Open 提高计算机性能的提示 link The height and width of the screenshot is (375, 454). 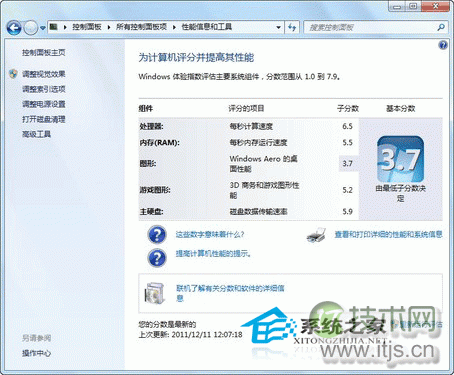tap(213, 254)
